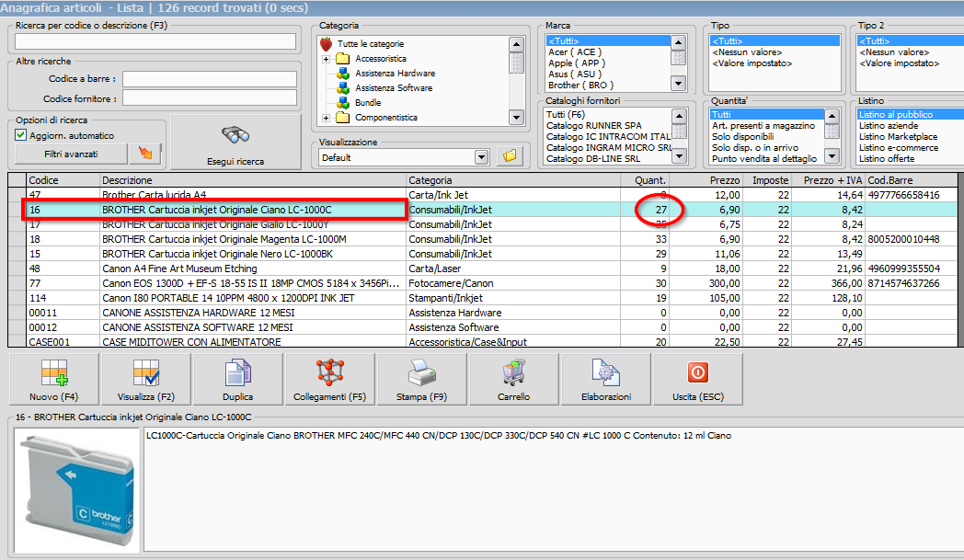Image resolution: width=964 pixels, height=560 pixels.
Task: Open the Visualizzazione Default dropdown
Action: pyautogui.click(x=481, y=157)
